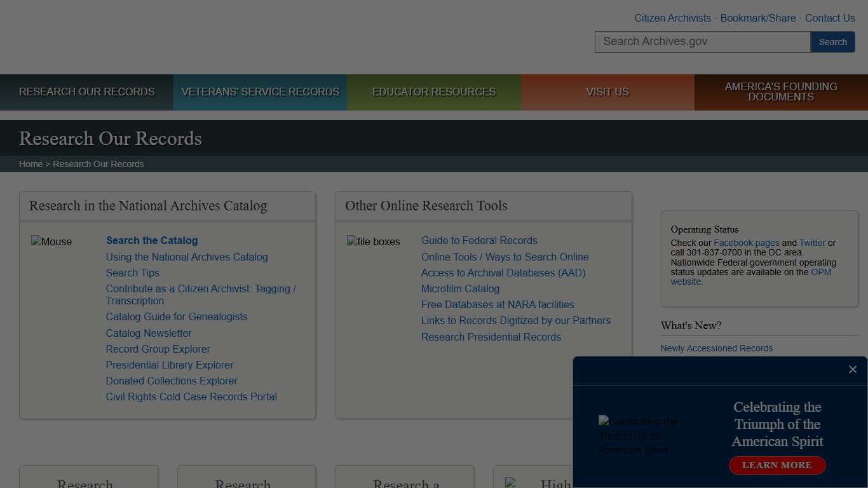The image size is (868, 488).
Task: Click the file boxes image
Action: click(x=374, y=241)
